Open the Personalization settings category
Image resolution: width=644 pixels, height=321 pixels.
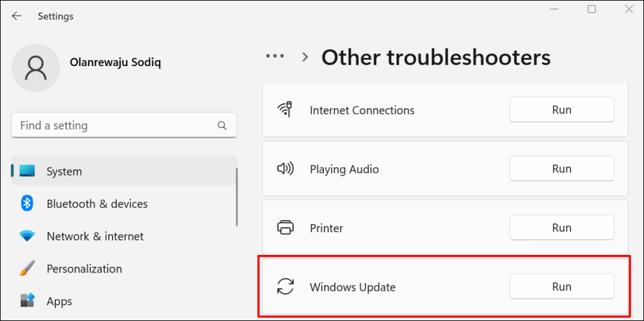pyautogui.click(x=84, y=269)
